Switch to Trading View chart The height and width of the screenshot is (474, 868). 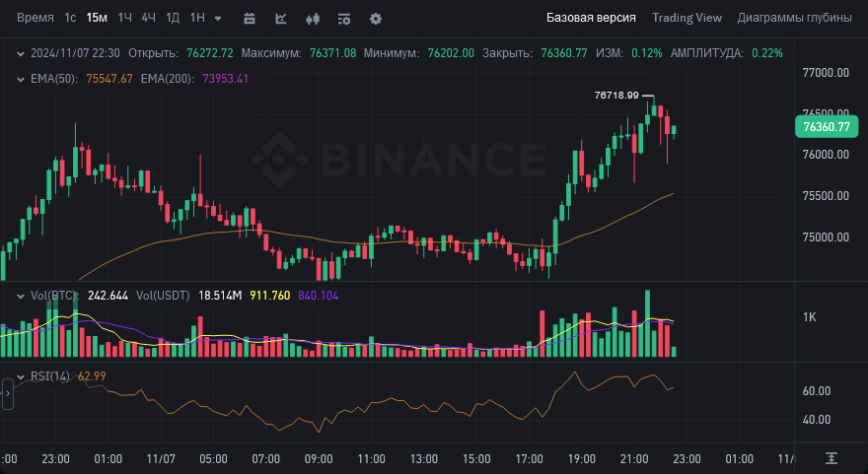click(687, 18)
